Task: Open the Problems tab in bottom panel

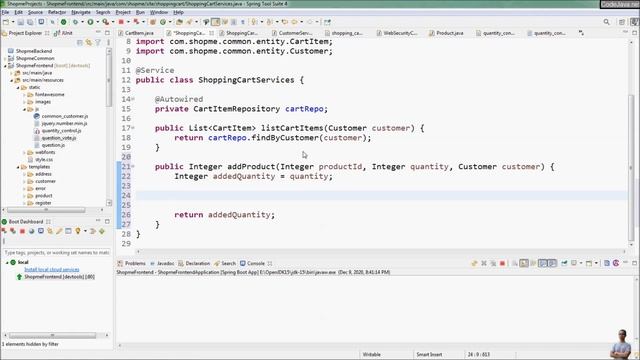Action: [131, 264]
